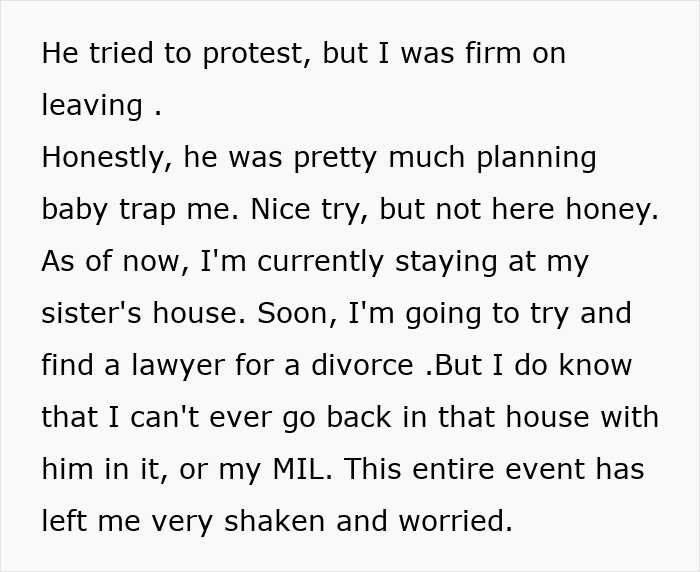Image resolution: width=700 pixels, height=572 pixels.
Task: Click the word "lawyer"
Action: 173,366
